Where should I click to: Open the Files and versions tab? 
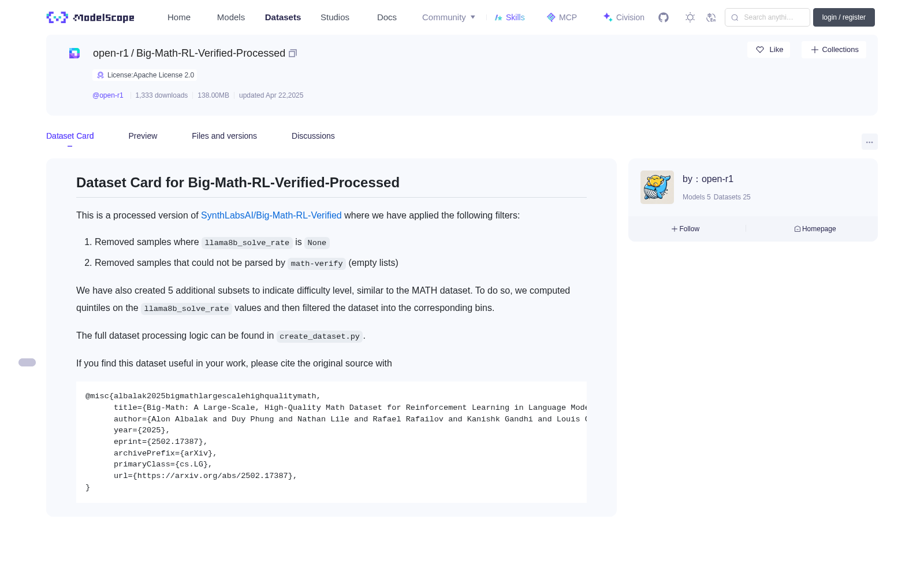(224, 136)
